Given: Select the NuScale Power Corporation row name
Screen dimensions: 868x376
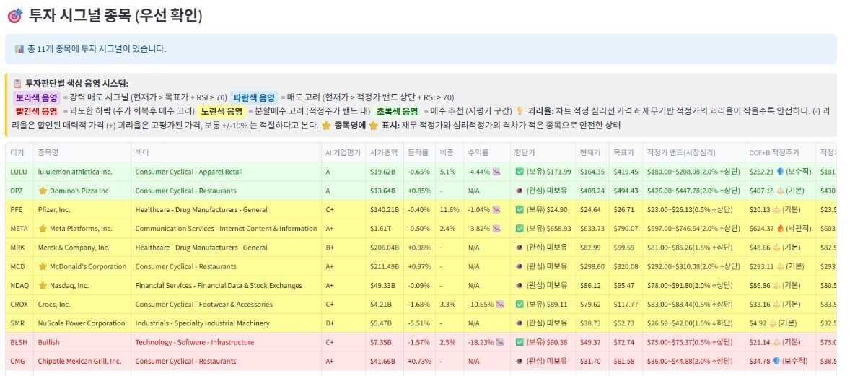Looking at the screenshot, I should 82,323.
